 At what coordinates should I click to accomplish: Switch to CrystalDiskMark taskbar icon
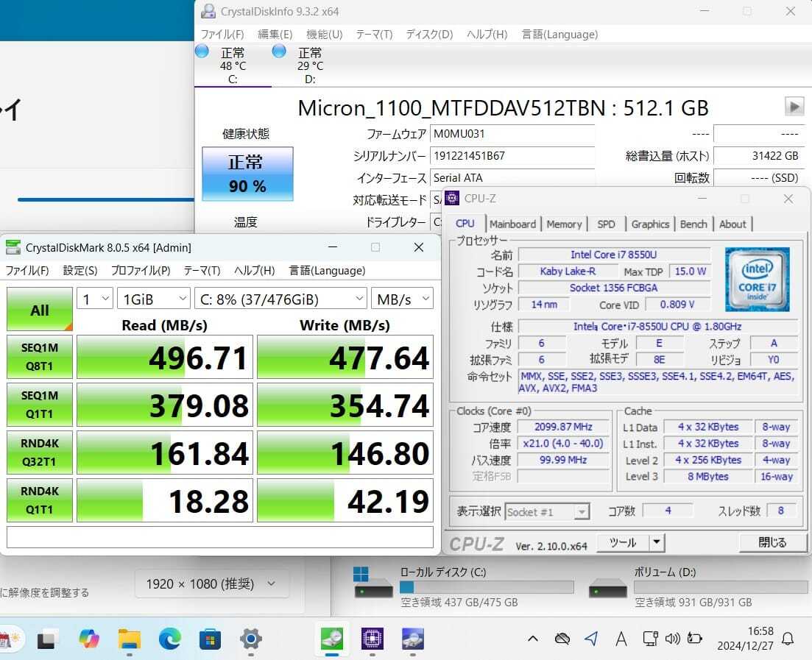click(331, 639)
